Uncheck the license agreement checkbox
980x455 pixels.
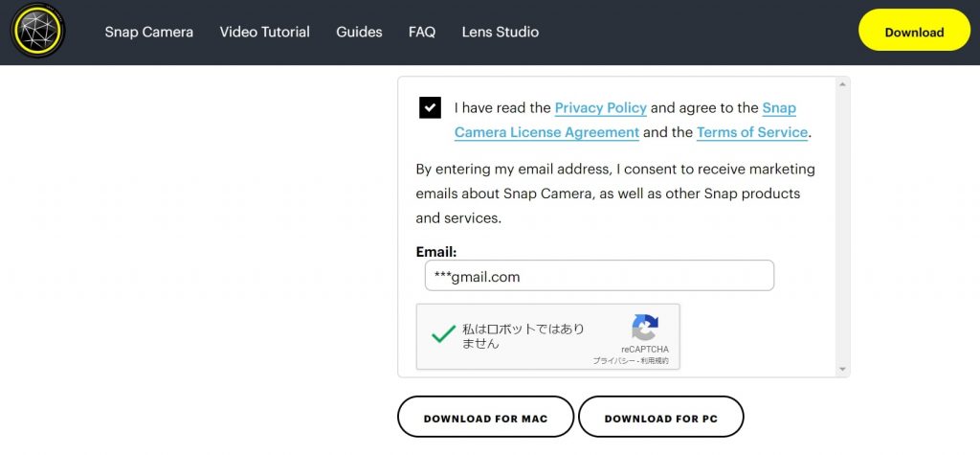[430, 107]
